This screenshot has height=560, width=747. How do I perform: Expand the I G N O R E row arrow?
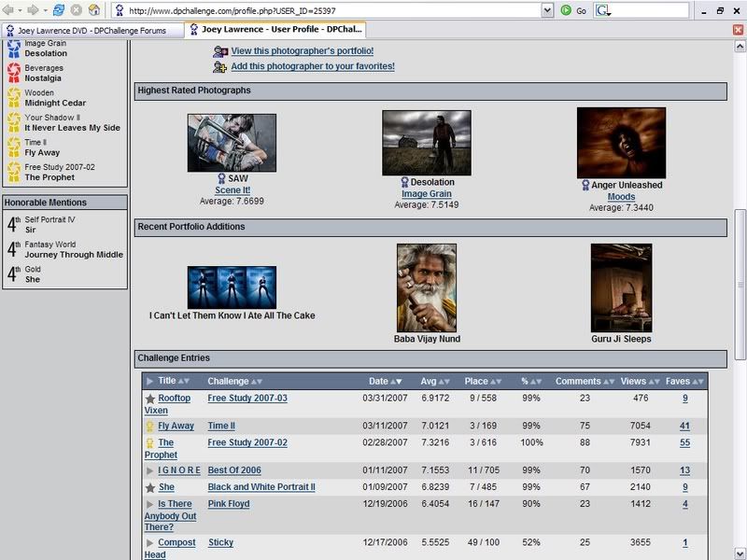149,470
